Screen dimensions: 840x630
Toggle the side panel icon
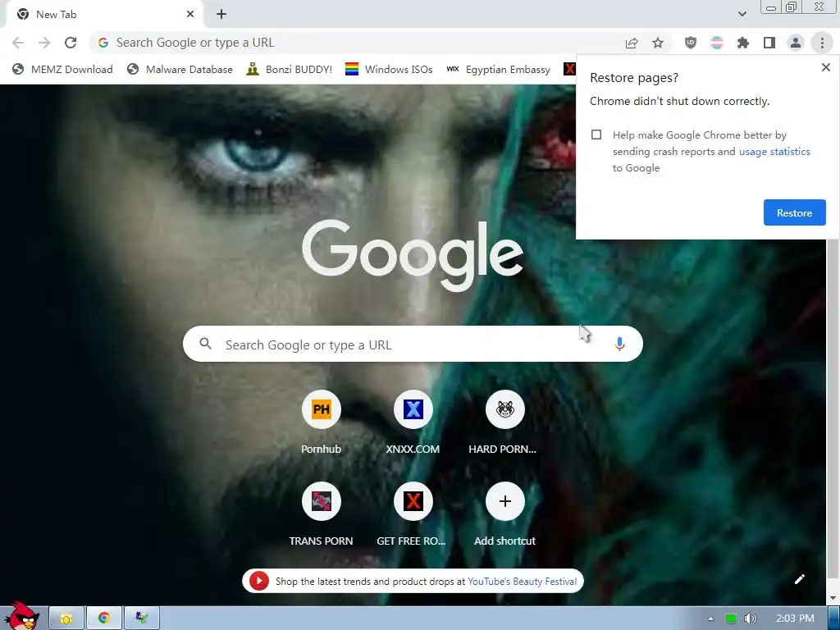pyautogui.click(x=769, y=43)
